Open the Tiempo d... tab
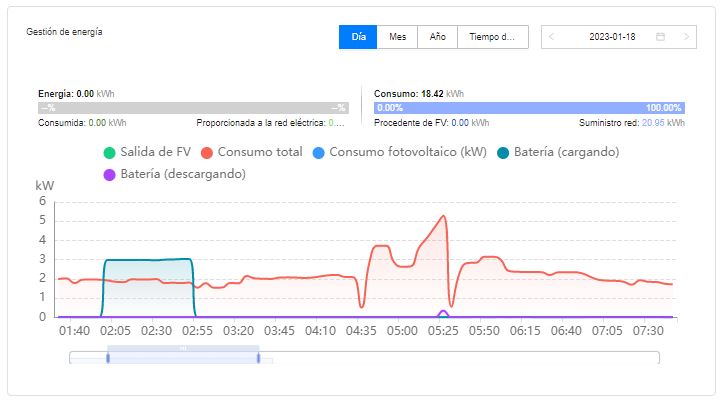 click(492, 37)
